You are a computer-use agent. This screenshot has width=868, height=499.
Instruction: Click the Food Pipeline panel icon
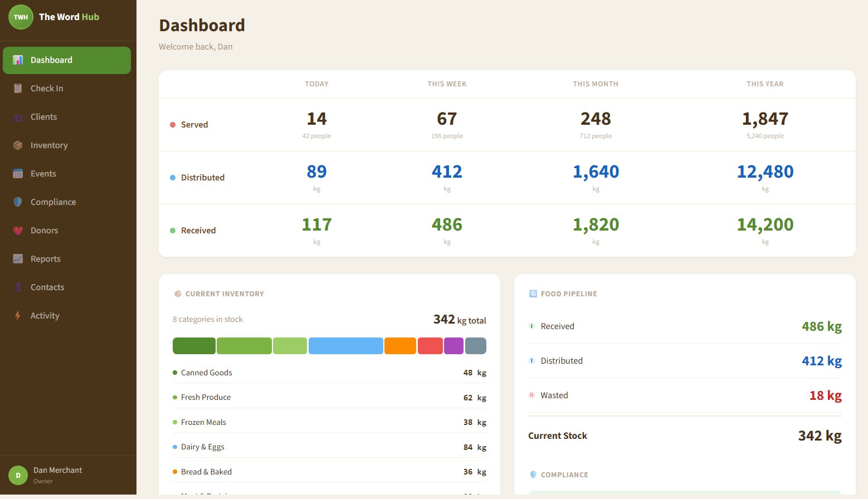click(x=533, y=293)
